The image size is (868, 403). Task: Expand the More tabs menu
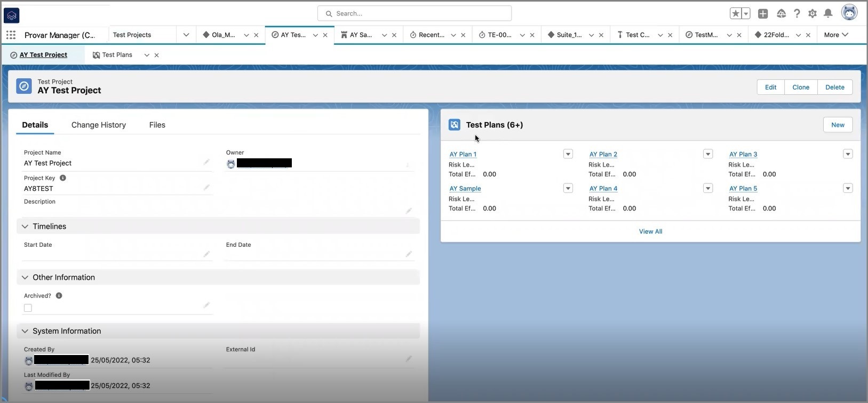836,35
